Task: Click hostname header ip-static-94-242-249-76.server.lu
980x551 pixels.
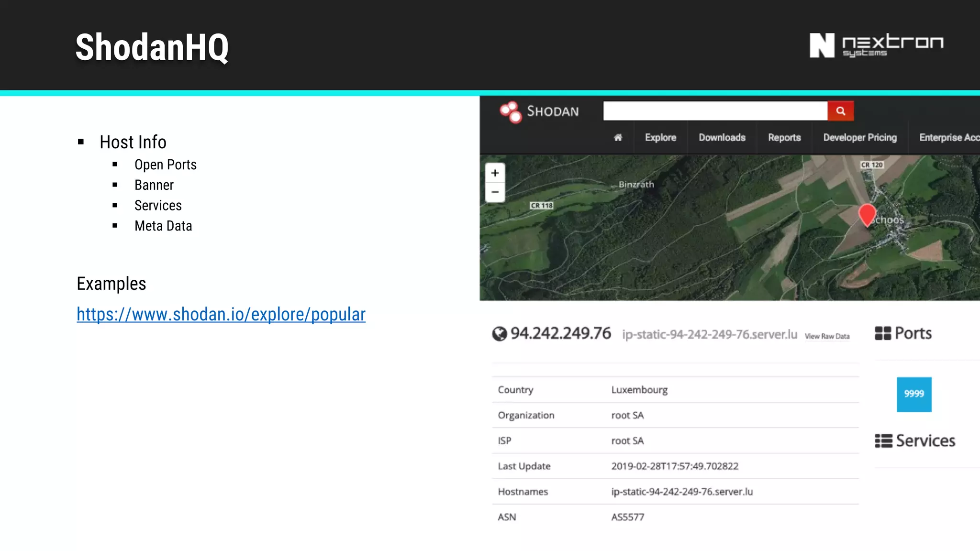Action: coord(710,334)
